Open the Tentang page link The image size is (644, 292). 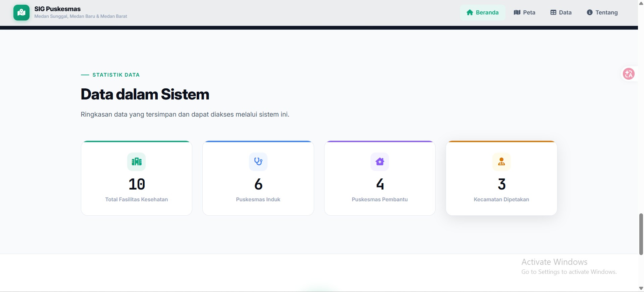pyautogui.click(x=602, y=12)
